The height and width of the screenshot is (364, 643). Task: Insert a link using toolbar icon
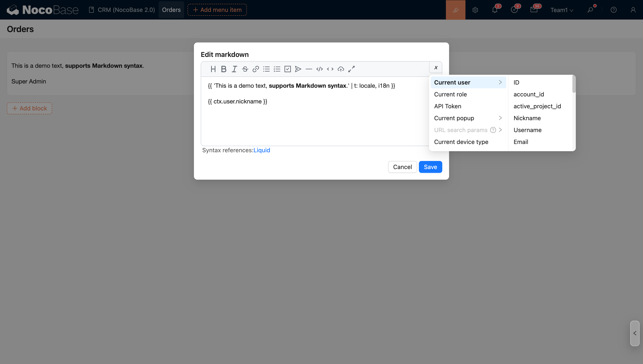tap(256, 69)
